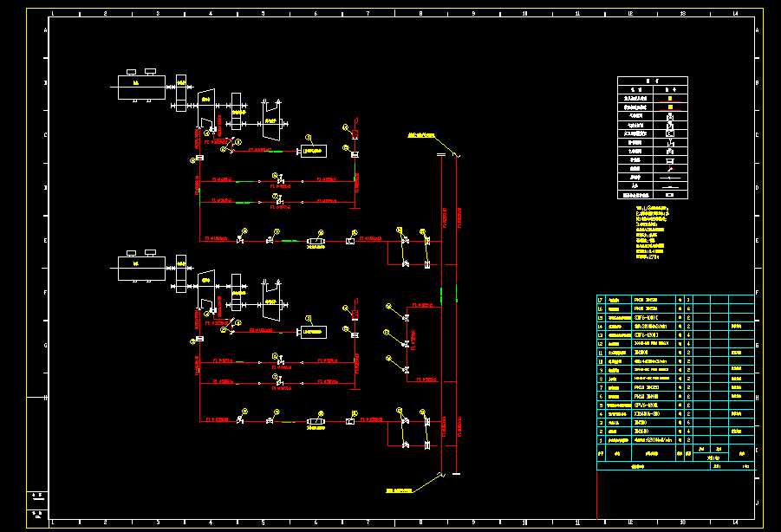Select the bottom valve in the three-valve branch
781x532 pixels.
(407, 370)
